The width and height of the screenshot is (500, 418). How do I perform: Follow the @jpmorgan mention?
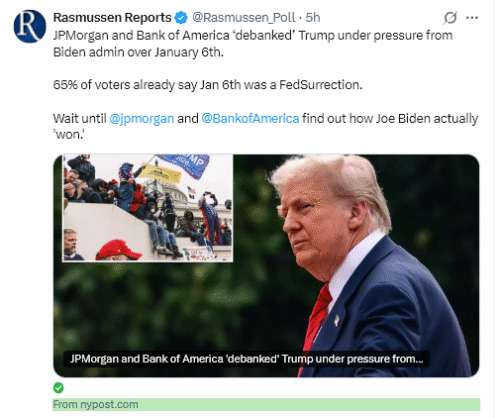coord(142,118)
